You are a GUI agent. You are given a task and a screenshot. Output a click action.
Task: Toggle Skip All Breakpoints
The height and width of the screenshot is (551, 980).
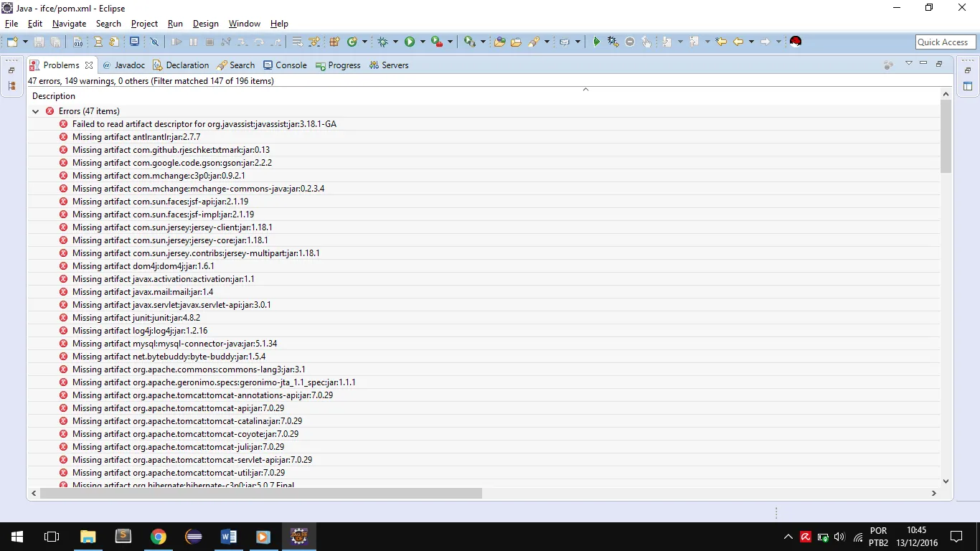click(154, 42)
